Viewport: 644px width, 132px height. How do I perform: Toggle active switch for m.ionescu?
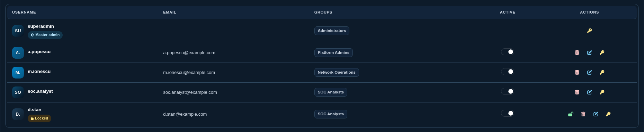(508, 72)
